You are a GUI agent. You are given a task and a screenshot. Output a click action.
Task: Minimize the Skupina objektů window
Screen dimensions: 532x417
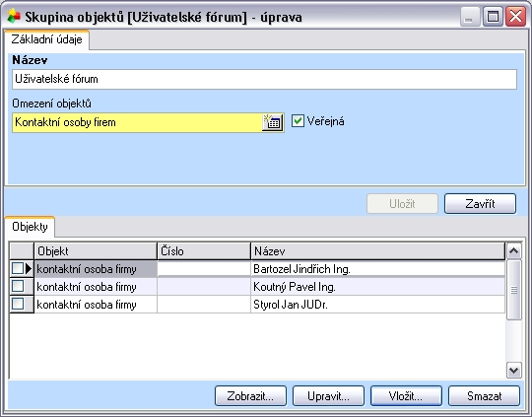coord(470,16)
